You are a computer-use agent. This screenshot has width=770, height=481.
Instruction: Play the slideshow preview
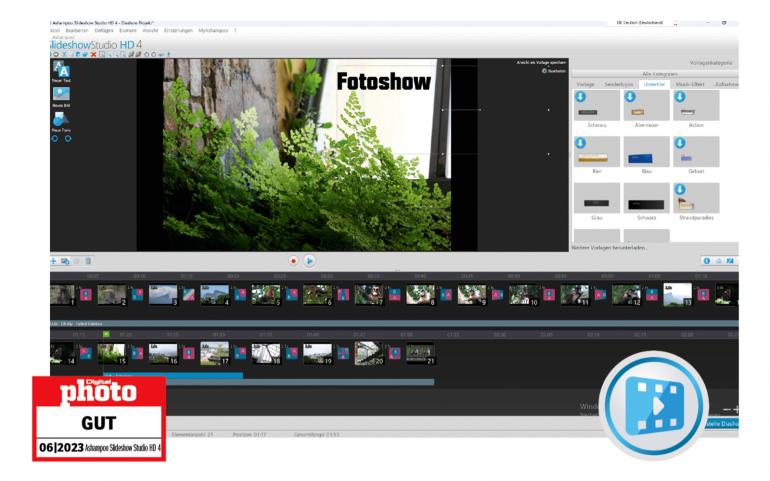pos(309,261)
